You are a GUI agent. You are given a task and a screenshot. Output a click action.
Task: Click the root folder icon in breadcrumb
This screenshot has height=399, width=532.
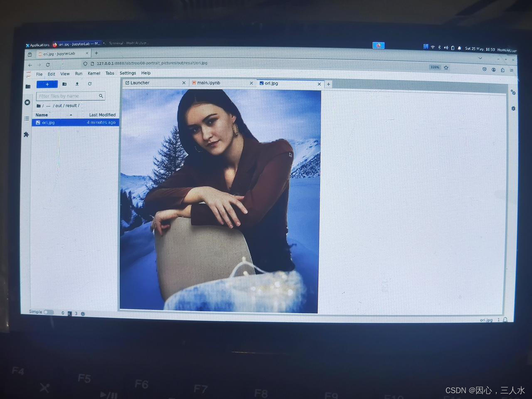(x=39, y=106)
